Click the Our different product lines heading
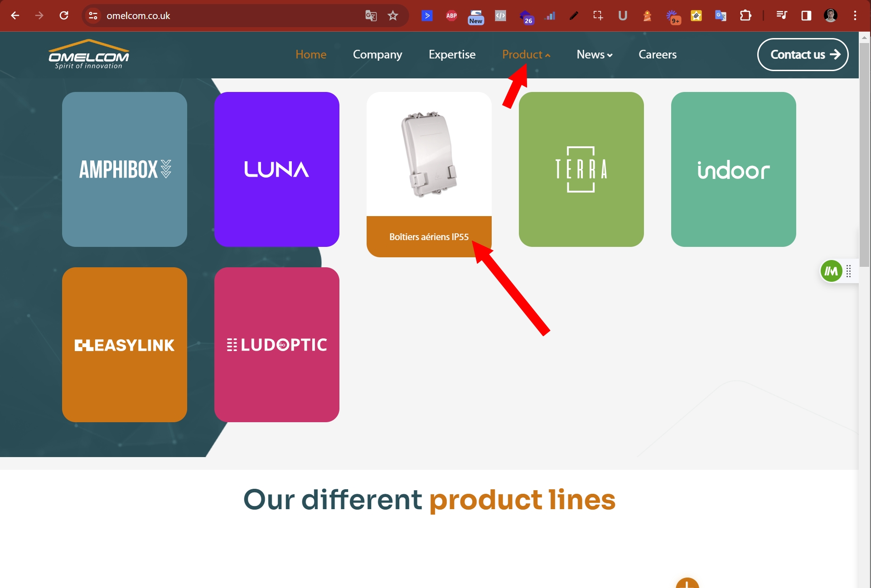The image size is (871, 588). [429, 500]
